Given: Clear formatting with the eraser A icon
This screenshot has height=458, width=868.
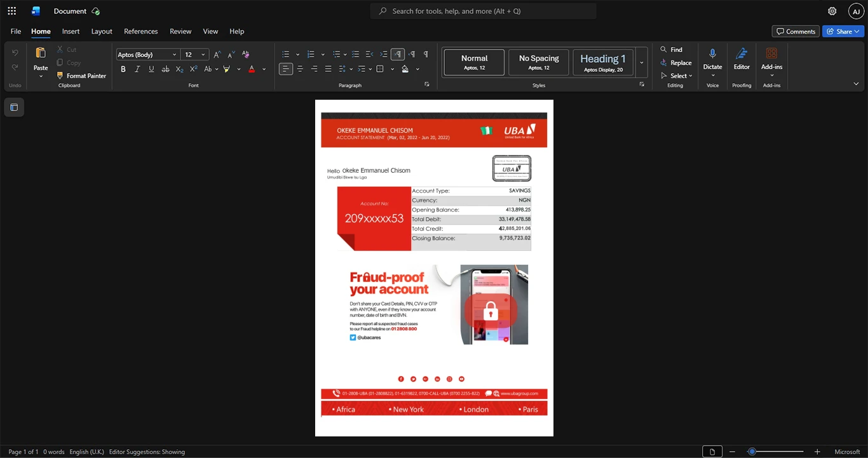Looking at the screenshot, I should click(246, 55).
